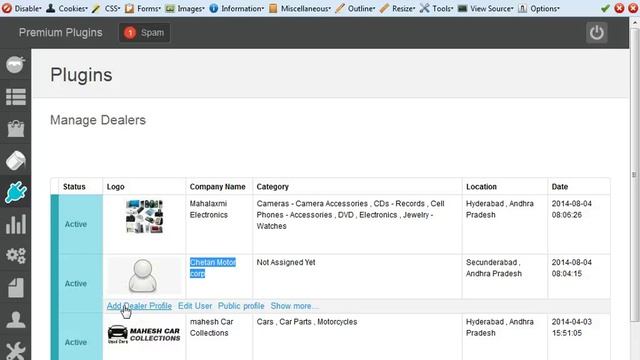
Task: Click Active status for Chetan Motor corp
Action: coord(76,283)
